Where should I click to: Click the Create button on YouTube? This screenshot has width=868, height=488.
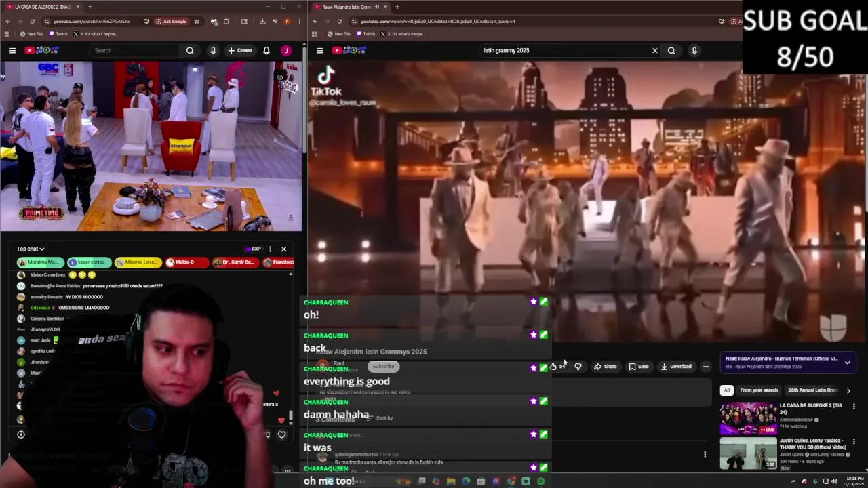pos(240,50)
